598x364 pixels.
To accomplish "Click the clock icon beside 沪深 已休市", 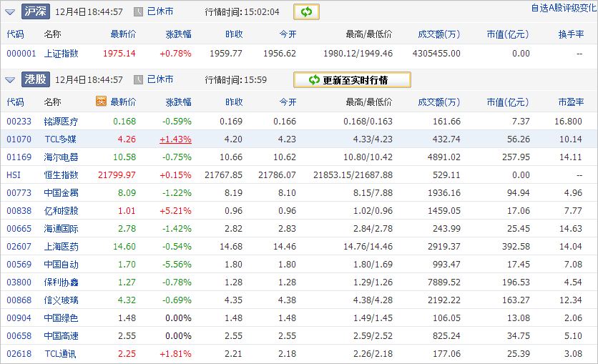I will 138,12.
